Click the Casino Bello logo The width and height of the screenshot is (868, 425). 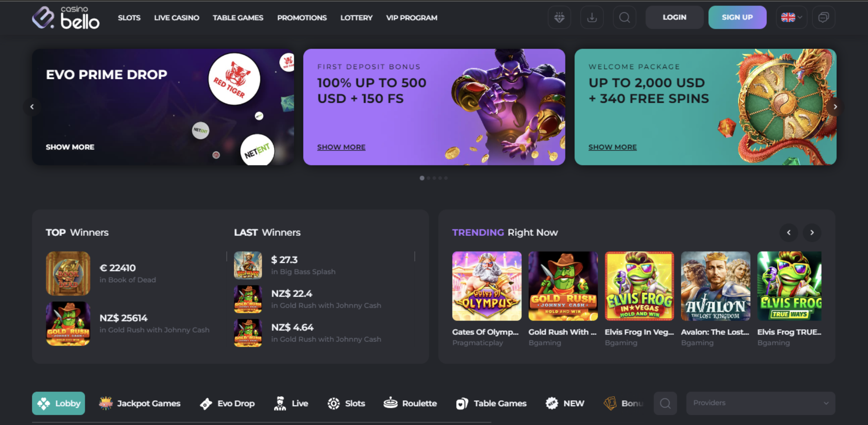tap(66, 18)
